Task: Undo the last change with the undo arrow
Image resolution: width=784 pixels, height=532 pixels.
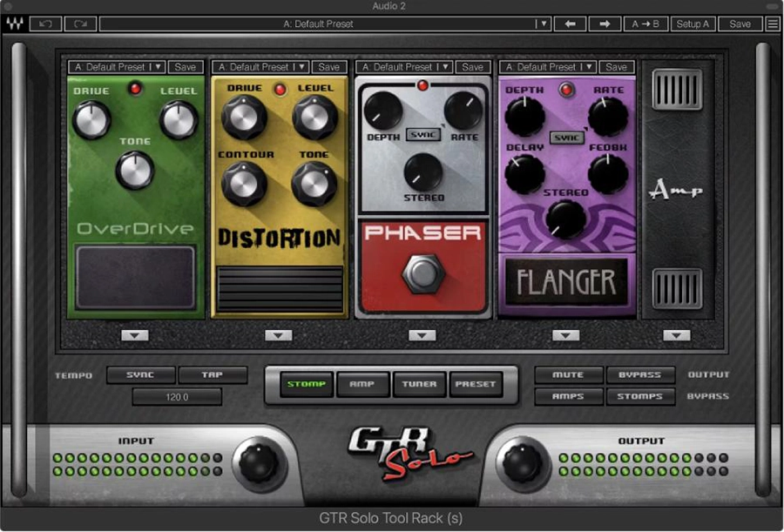Action: pos(45,24)
